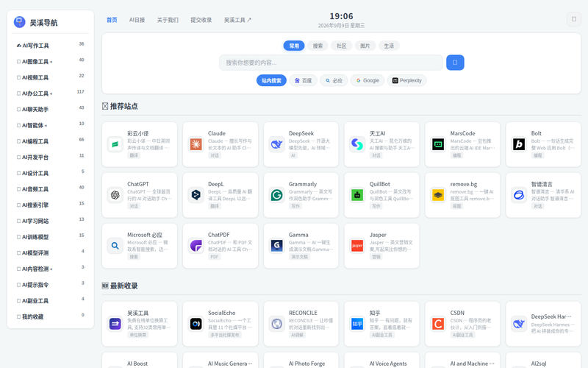The width and height of the screenshot is (588, 368).
Task: Open the DeepL icon
Action: coord(196,195)
